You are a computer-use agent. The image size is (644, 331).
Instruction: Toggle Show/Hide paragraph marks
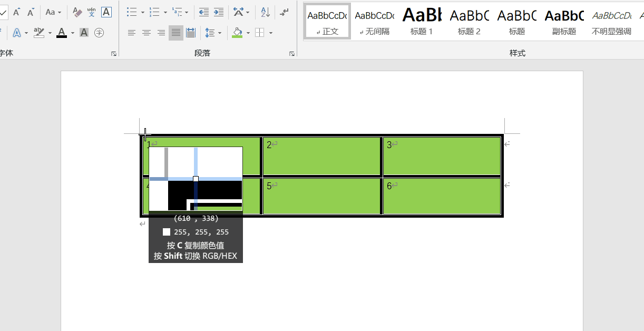(285, 12)
